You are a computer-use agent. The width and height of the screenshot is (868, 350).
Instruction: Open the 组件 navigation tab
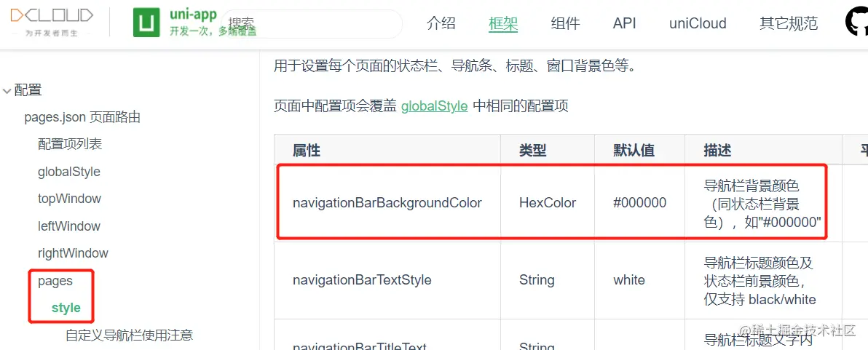pyautogui.click(x=566, y=23)
